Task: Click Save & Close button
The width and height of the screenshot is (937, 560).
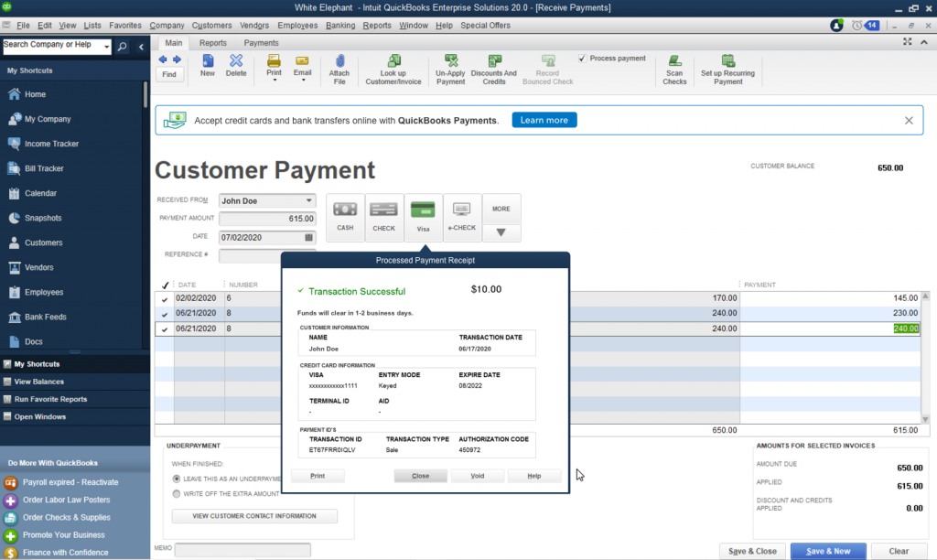Action: point(752,551)
